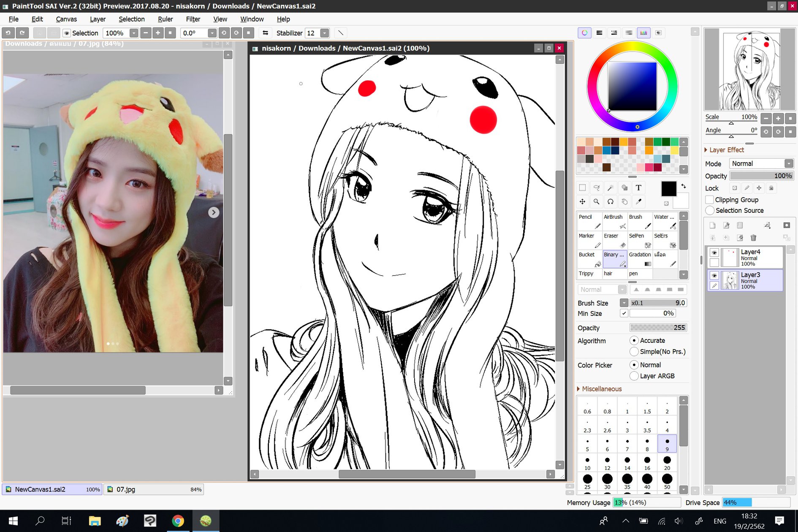Select the hair brush preset

[615, 274]
